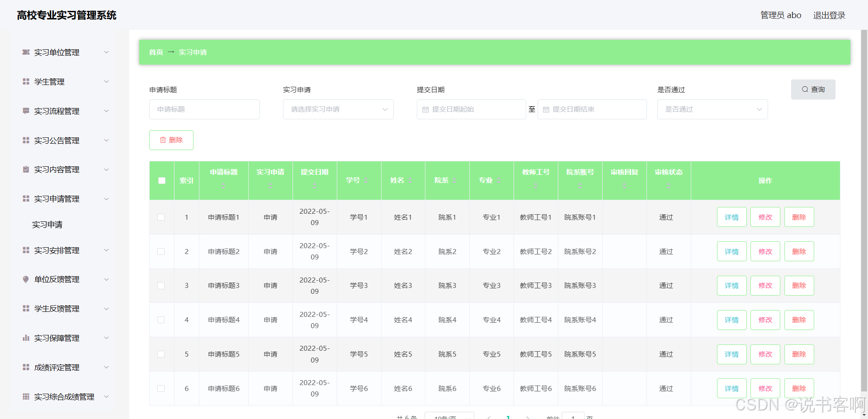Open the 请选择实习申请 dropdown

point(338,109)
